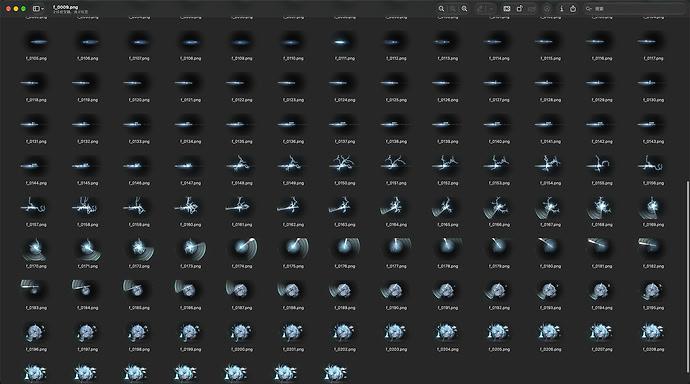Image resolution: width=690 pixels, height=384 pixels.
Task: Select thumbnail f_0117.png
Action: tap(653, 42)
